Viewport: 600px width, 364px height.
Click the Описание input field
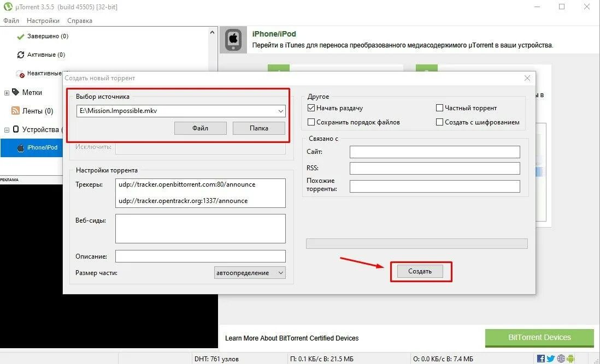click(x=200, y=256)
